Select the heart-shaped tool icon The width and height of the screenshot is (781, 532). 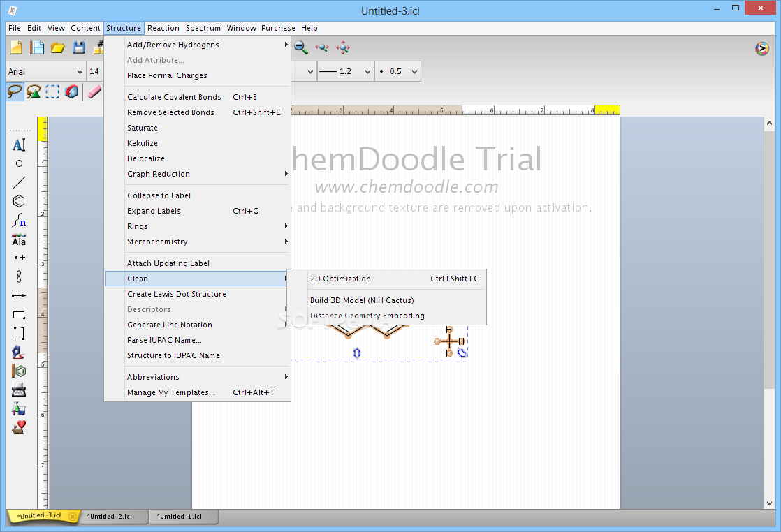pos(19,427)
